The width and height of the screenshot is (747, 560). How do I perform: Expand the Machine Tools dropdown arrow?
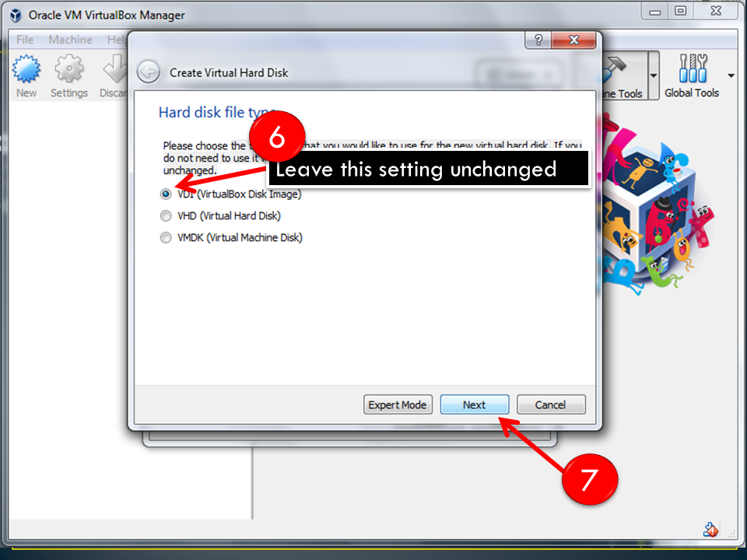pyautogui.click(x=654, y=75)
